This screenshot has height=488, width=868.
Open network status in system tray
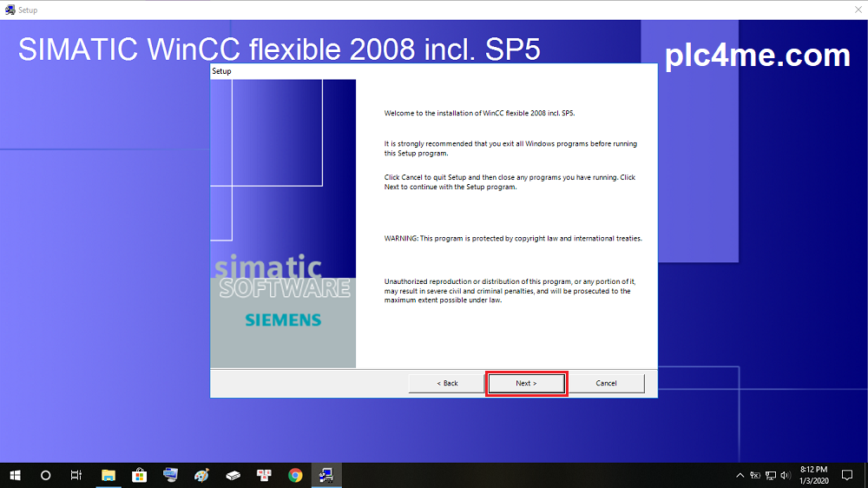coord(770,475)
